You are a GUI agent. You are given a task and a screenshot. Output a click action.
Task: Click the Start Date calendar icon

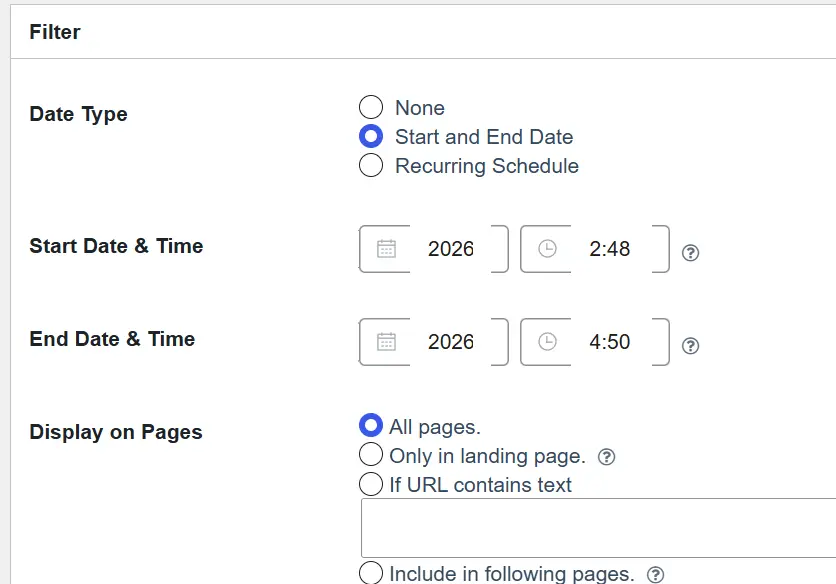click(x=386, y=249)
